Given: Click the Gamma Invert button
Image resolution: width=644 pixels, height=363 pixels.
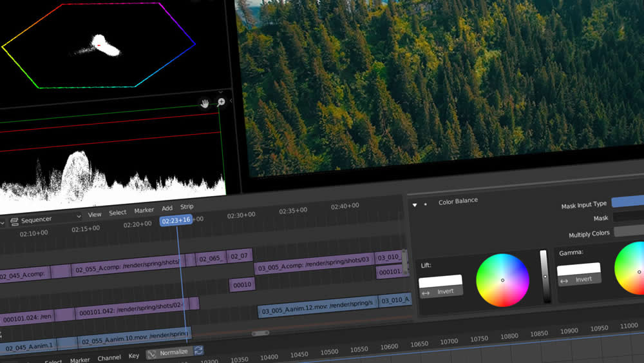Looking at the screenshot, I should (579, 280).
